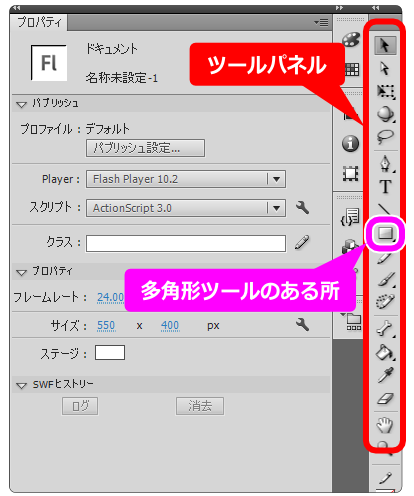Click the document size wrench icon
This screenshot has width=414, height=496.
pos(302,324)
